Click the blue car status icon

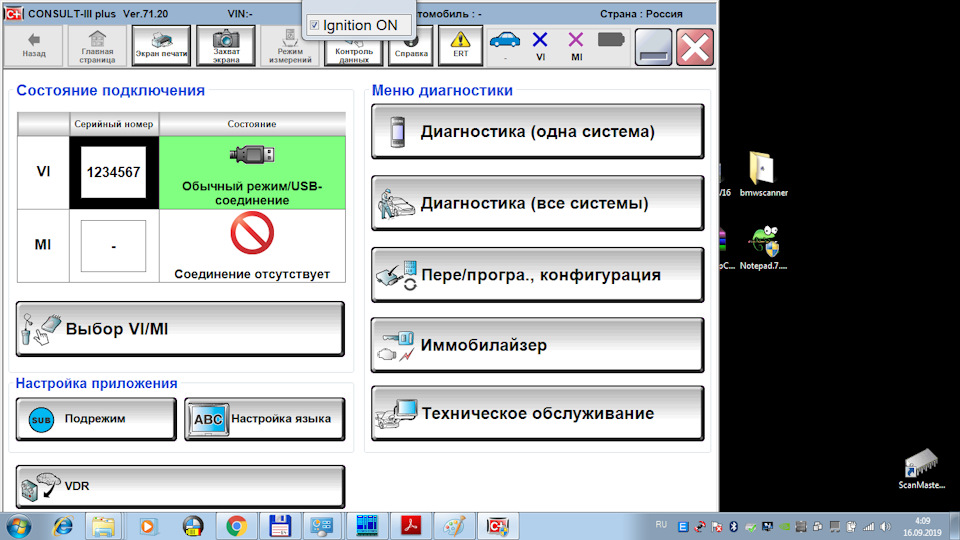tap(505, 40)
